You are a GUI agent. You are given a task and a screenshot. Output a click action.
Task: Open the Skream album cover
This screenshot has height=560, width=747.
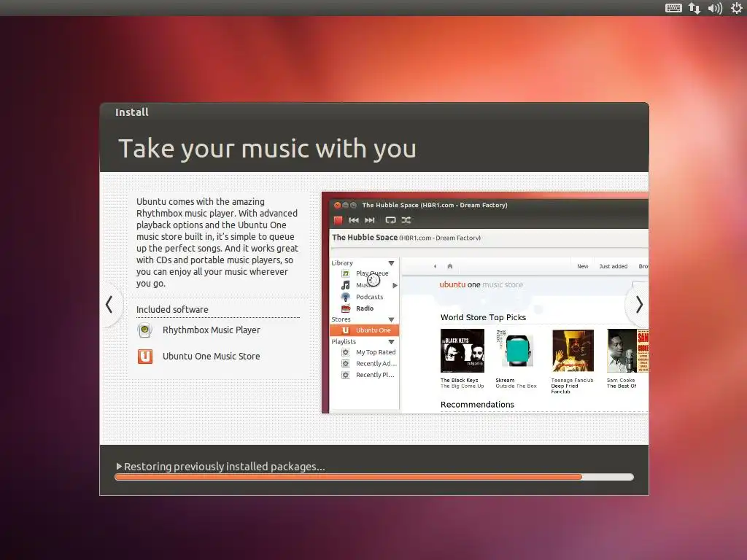tap(516, 351)
